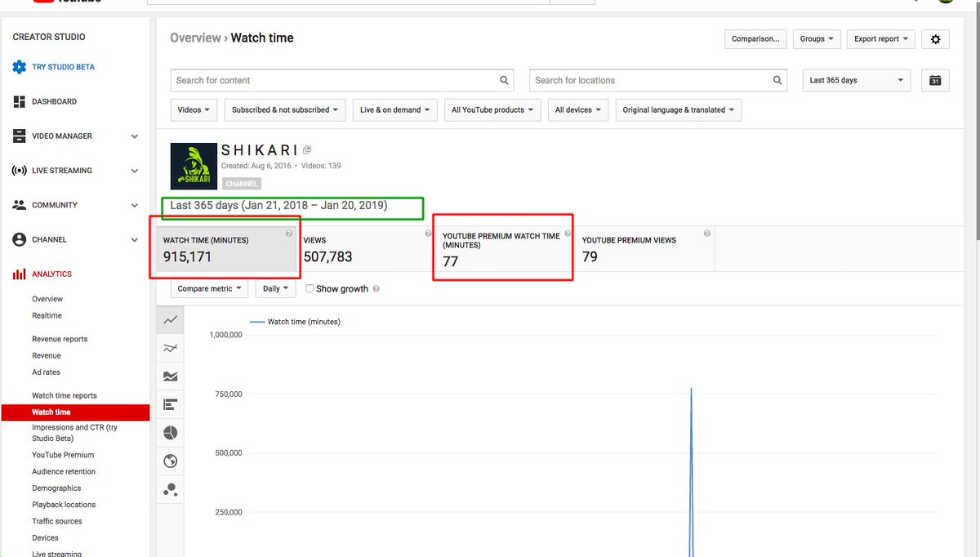Expand the Live Streaming sidebar section

click(135, 171)
